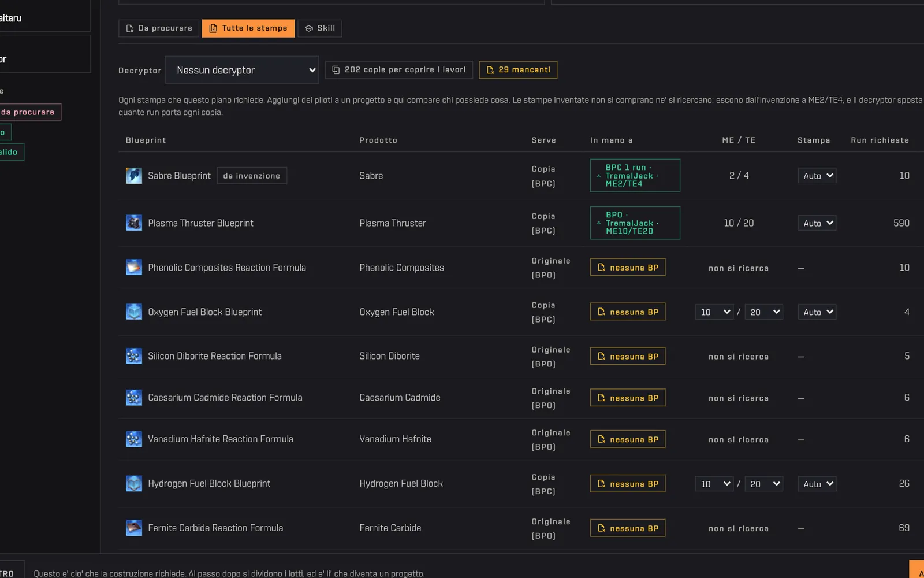
Task: Click the 202 copie per coprire i lavori button
Action: point(399,70)
